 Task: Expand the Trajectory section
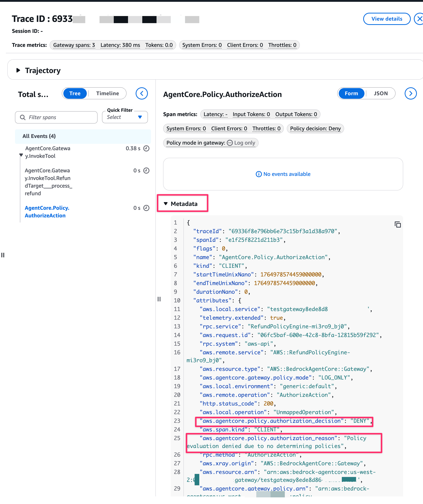click(18, 70)
